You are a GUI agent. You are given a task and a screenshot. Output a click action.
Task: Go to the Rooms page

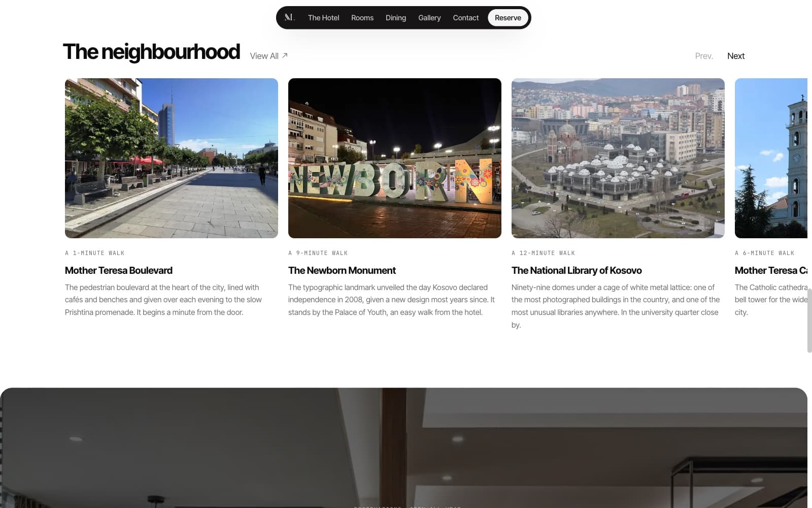pyautogui.click(x=362, y=18)
